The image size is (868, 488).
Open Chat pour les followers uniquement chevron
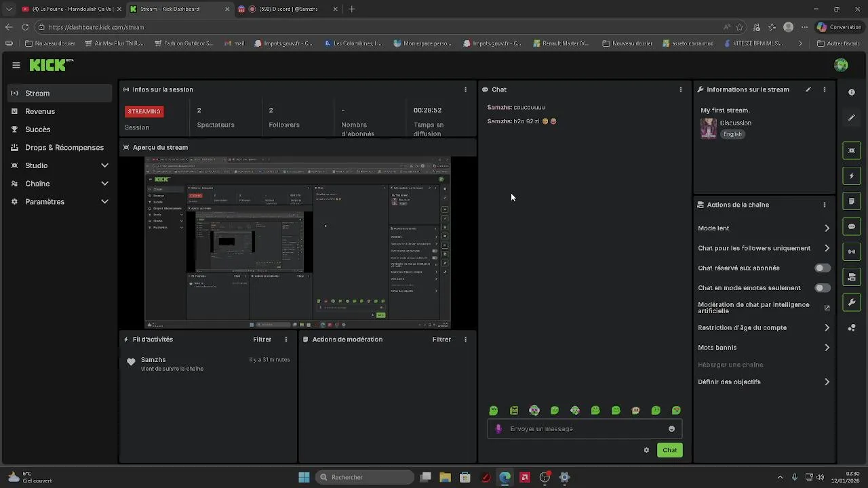(x=827, y=248)
